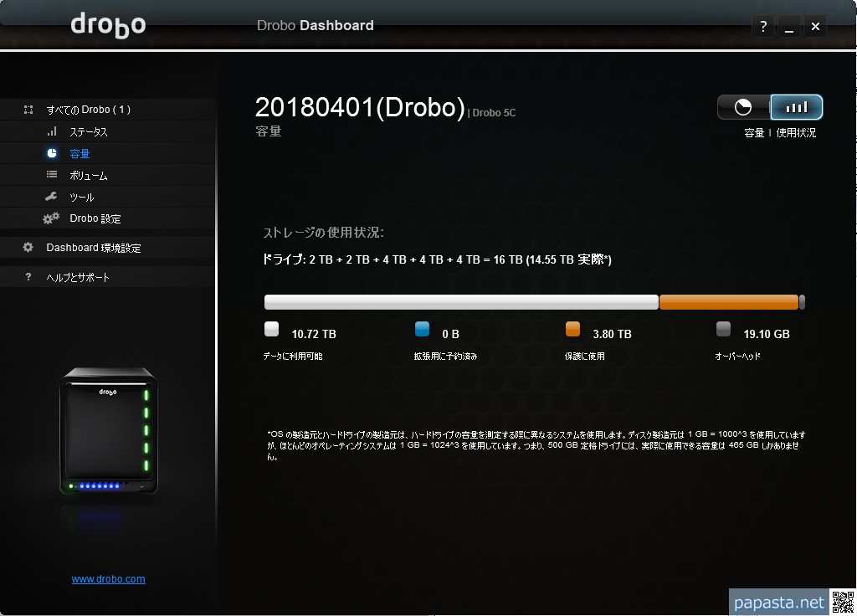Click the volume list icon in sidebar
Viewport: 857px width, 616px height.
(x=52, y=175)
